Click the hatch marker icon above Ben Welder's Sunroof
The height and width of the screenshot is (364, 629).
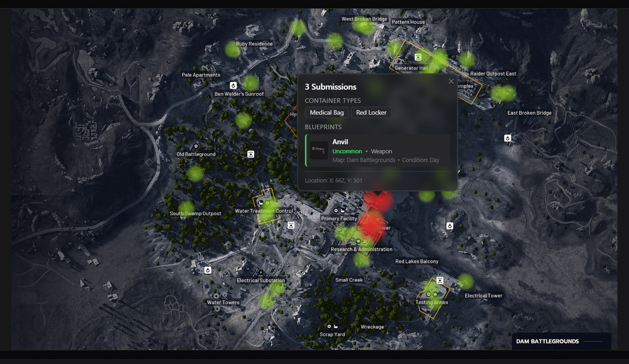[233, 85]
